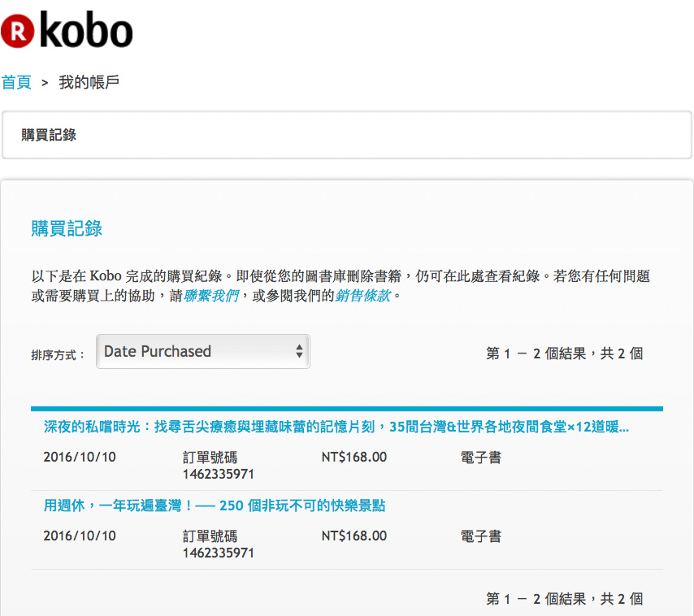Click the bottom results count text
Image resolution: width=694 pixels, height=616 pixels.
(564, 599)
